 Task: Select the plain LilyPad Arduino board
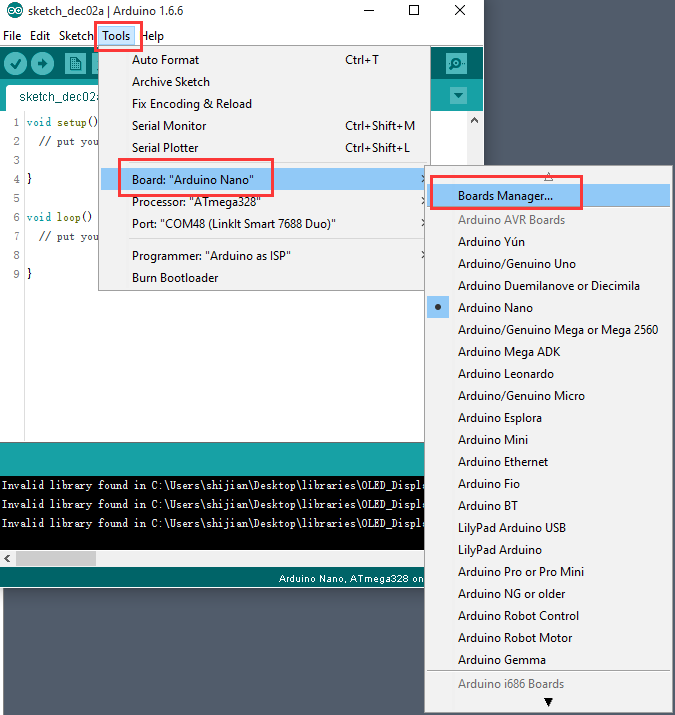[x=549, y=550]
